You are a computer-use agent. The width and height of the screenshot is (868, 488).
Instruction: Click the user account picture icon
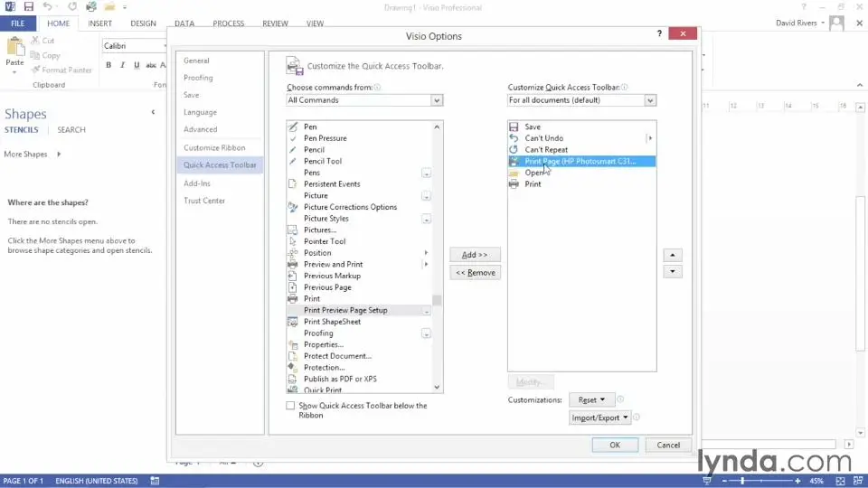click(x=837, y=23)
